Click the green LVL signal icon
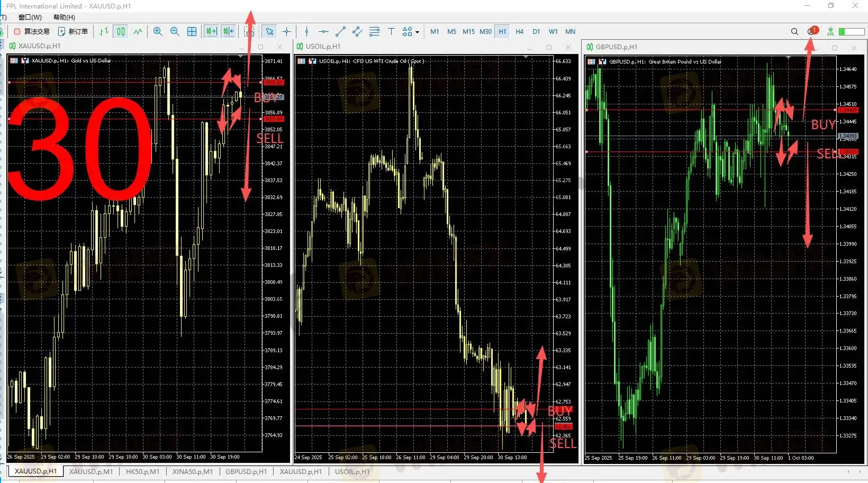The width and height of the screenshot is (868, 483). pos(831,32)
